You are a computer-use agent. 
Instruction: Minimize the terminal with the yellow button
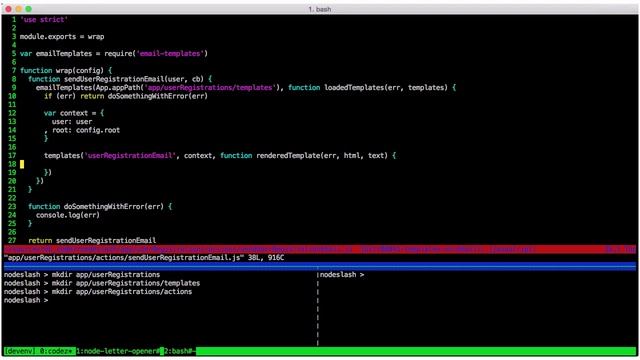point(18,9)
